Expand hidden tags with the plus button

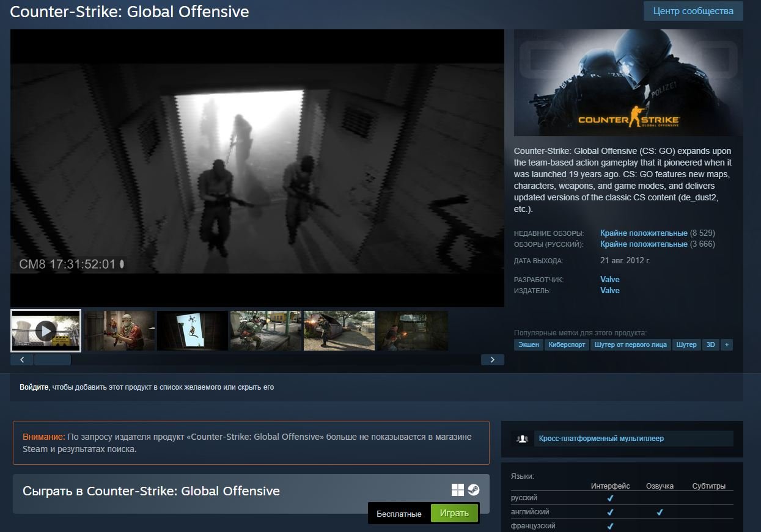(727, 344)
